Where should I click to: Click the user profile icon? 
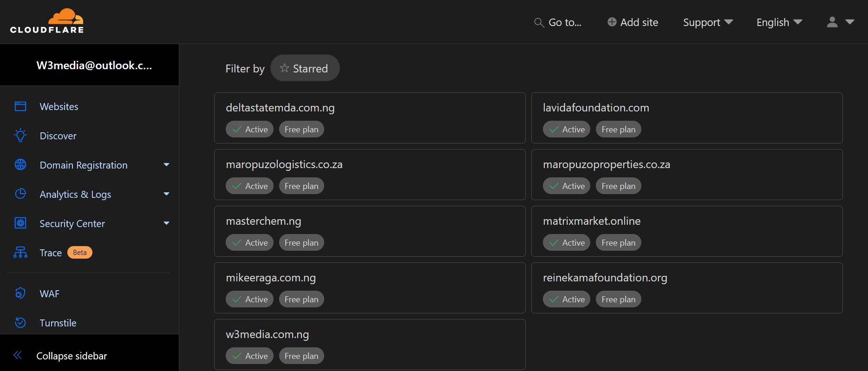[x=832, y=22]
